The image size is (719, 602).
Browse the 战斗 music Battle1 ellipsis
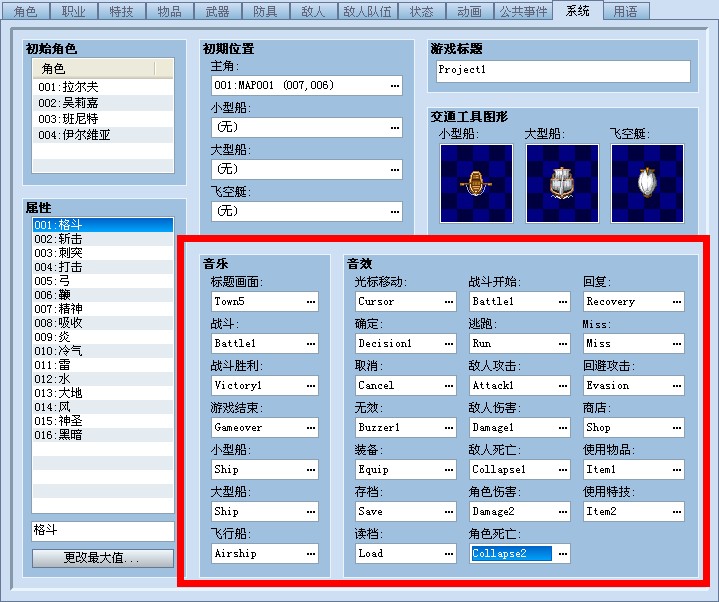(311, 344)
